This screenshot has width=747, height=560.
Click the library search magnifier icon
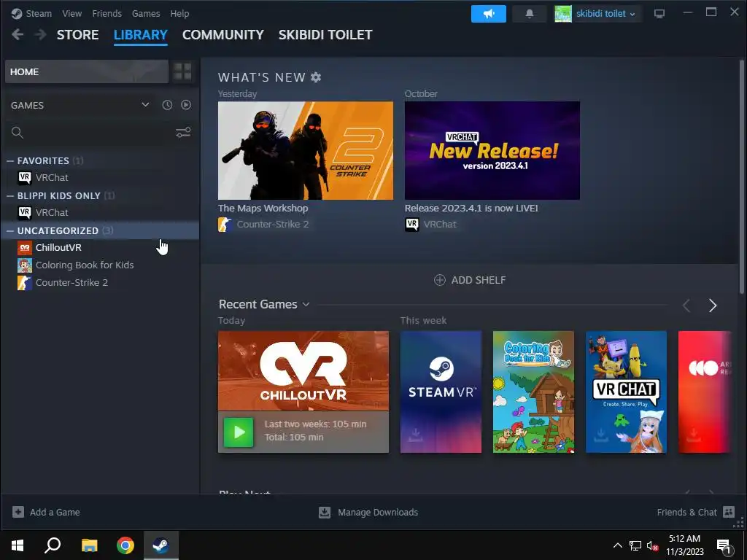pos(18,133)
